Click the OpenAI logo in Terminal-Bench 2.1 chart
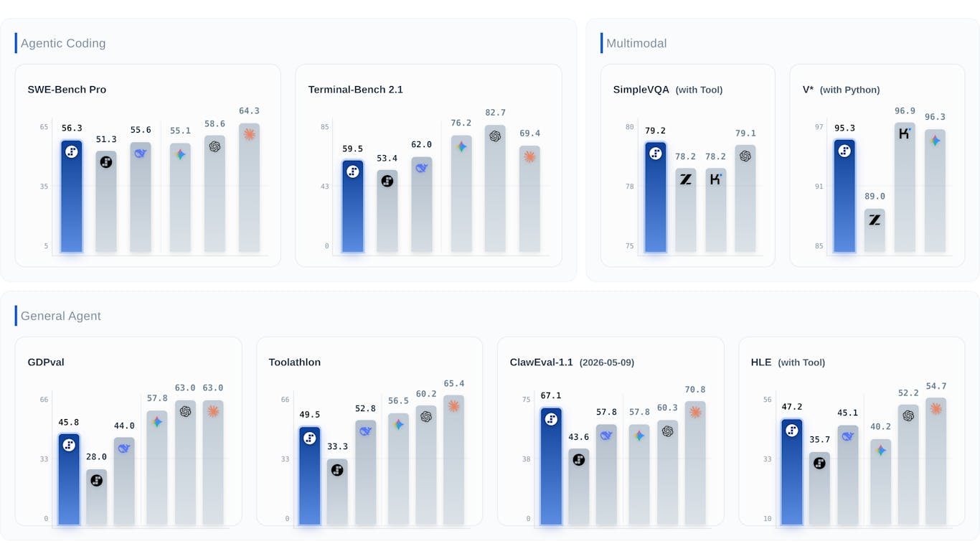980x559 pixels. tap(495, 136)
